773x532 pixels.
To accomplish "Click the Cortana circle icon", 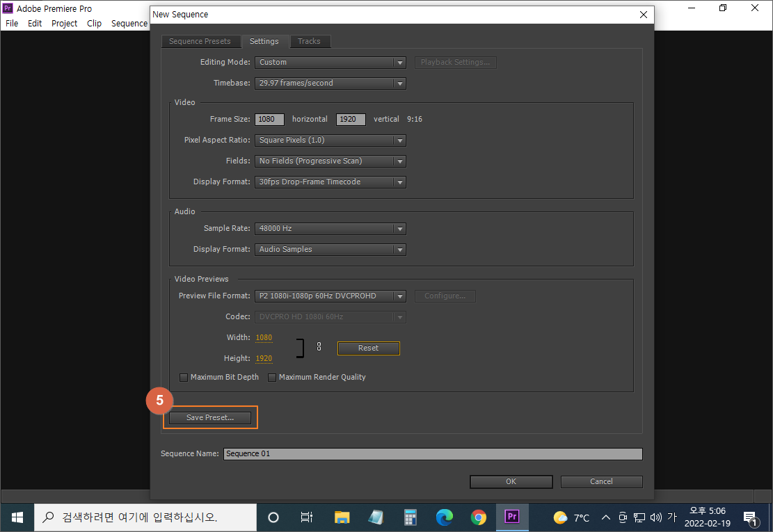I will pos(273,517).
